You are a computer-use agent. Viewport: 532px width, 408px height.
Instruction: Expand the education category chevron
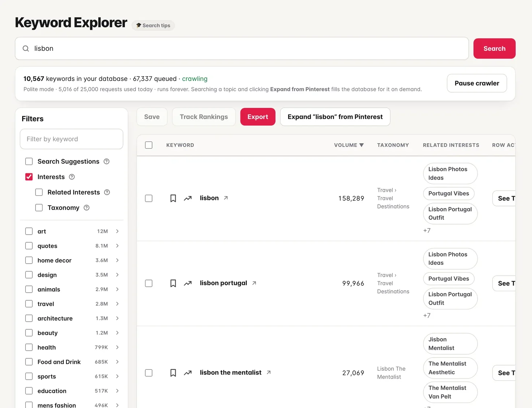tap(117, 391)
